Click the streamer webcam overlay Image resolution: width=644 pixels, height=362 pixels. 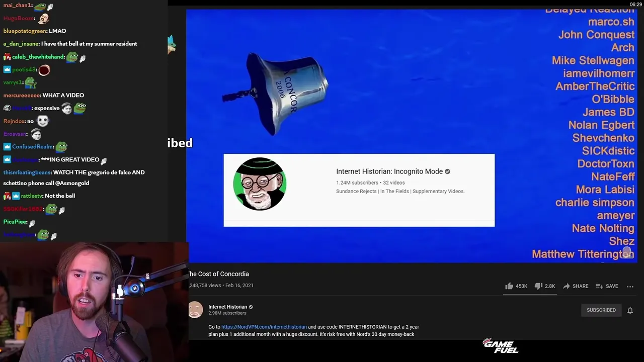(x=94, y=302)
